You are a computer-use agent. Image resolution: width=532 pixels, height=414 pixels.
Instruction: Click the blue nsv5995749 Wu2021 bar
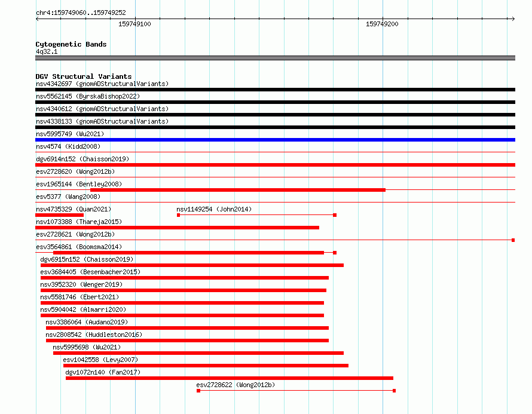coord(275,140)
